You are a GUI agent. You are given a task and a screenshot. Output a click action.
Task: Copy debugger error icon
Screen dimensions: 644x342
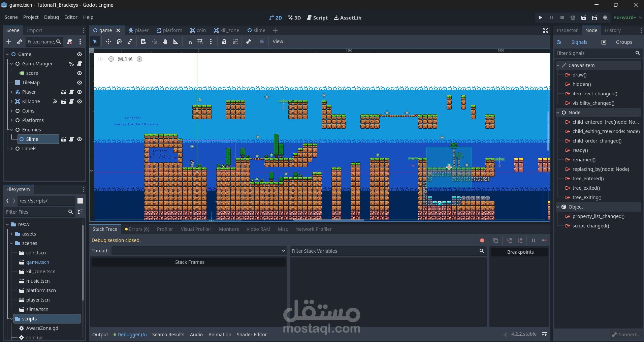[496, 240]
